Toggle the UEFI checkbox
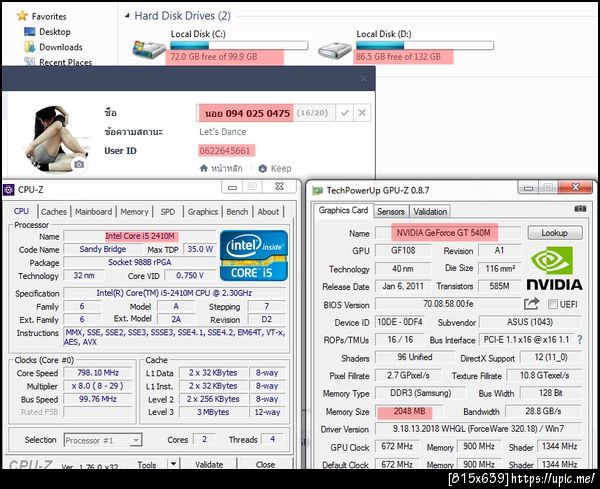The width and height of the screenshot is (600, 489). [553, 304]
